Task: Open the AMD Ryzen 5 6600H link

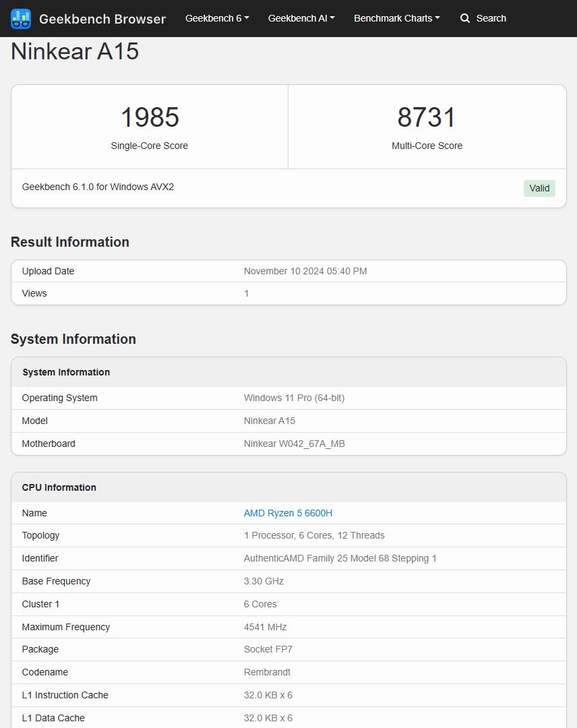Action: (288, 513)
